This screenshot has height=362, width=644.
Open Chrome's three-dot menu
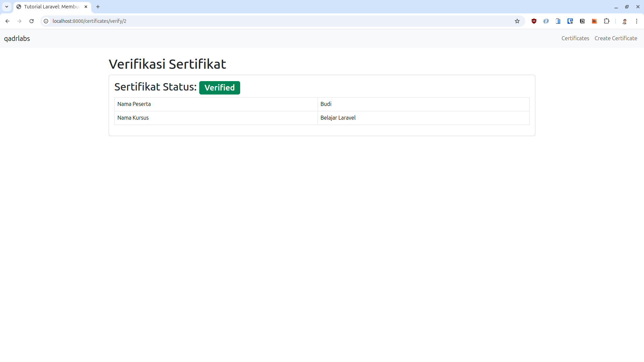(x=637, y=21)
